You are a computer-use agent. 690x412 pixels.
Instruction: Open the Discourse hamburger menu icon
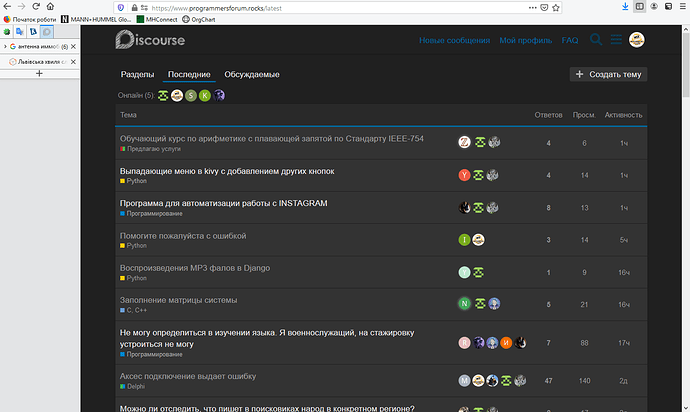616,40
